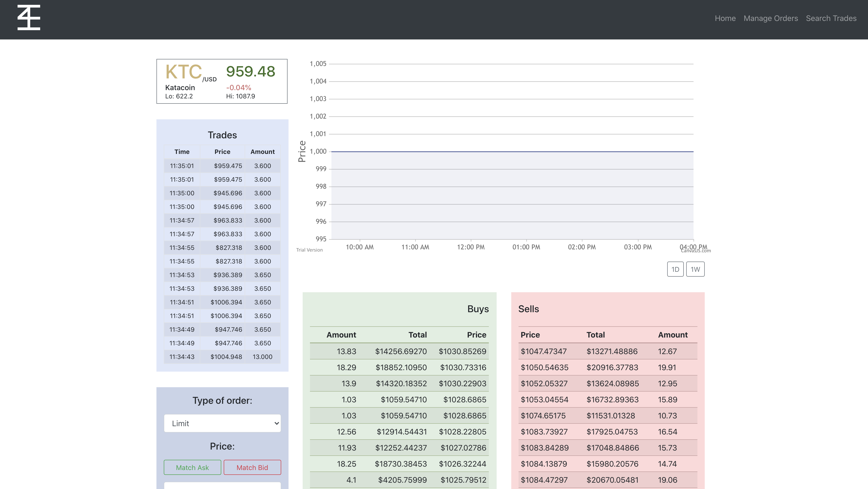Click the Trades table Time column header
This screenshot has height=489, width=868.
[182, 151]
